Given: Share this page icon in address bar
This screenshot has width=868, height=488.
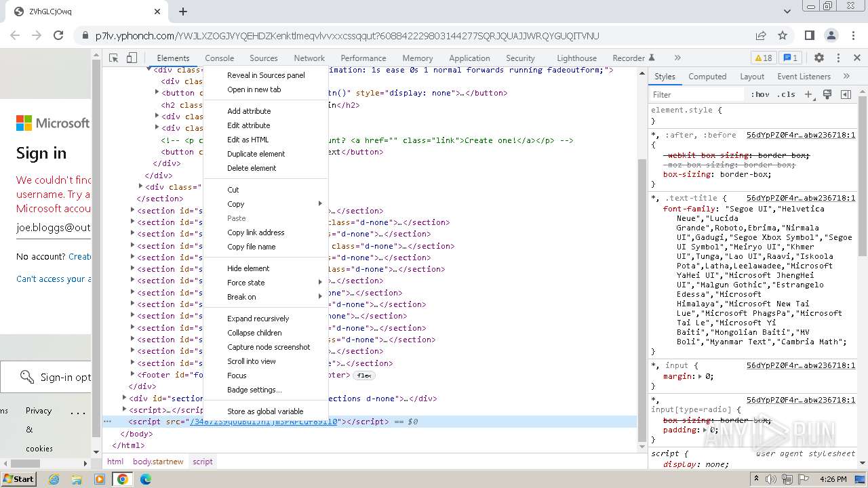Looking at the screenshot, I should point(761,36).
